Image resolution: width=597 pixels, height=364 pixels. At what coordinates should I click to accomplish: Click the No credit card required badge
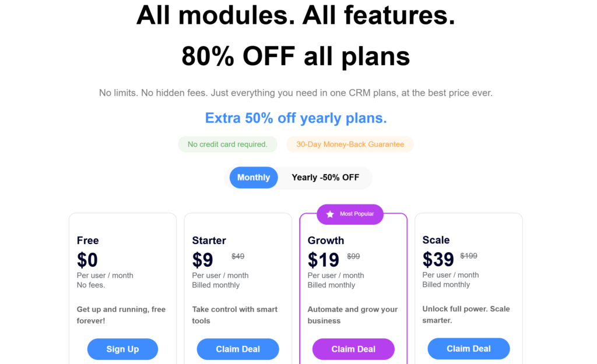(227, 144)
